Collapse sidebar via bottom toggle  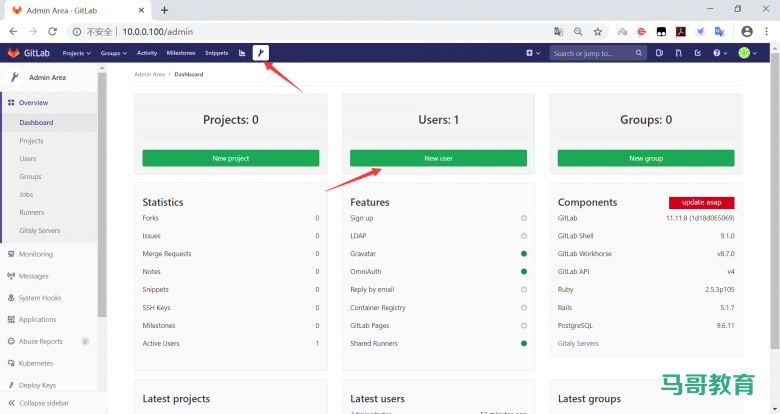pos(38,403)
